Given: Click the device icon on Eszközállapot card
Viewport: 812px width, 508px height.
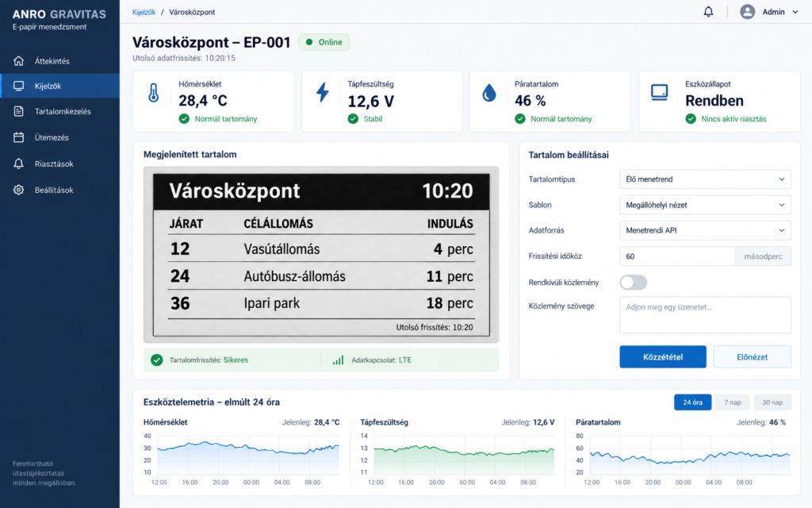Looking at the screenshot, I should point(659,92).
